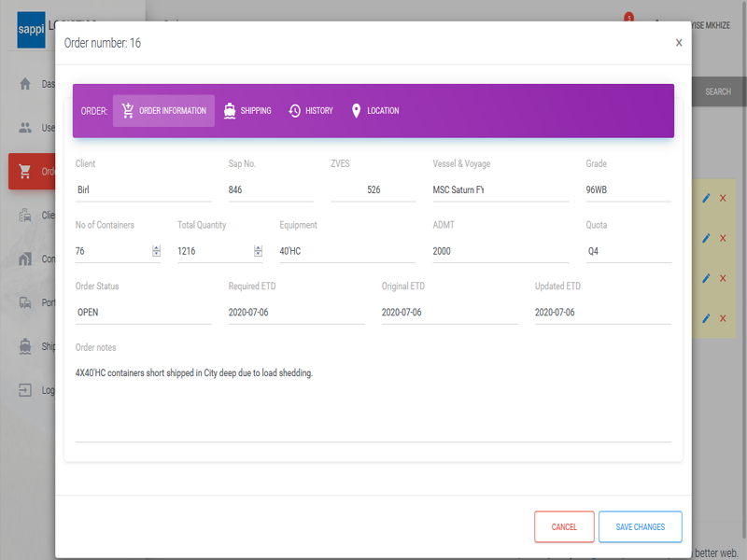Click the Cancel button

coord(564,526)
